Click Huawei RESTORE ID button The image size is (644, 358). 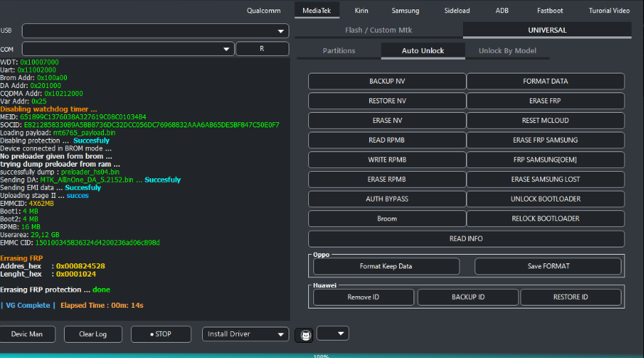coord(571,297)
